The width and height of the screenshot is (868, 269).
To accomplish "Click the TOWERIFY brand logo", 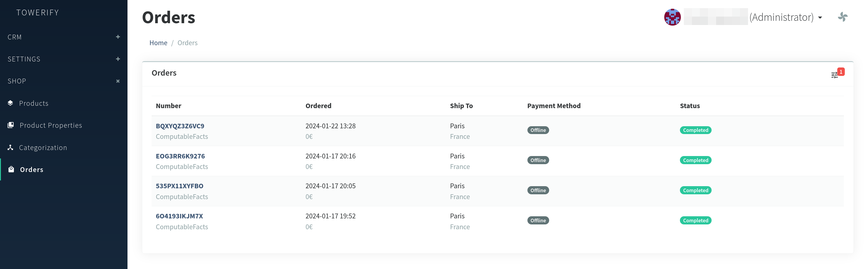I will (x=37, y=12).
